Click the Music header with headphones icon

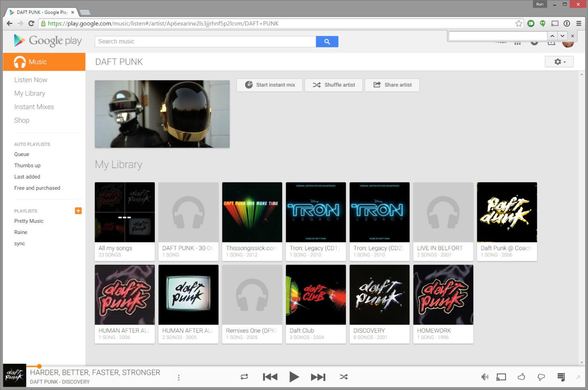44,62
